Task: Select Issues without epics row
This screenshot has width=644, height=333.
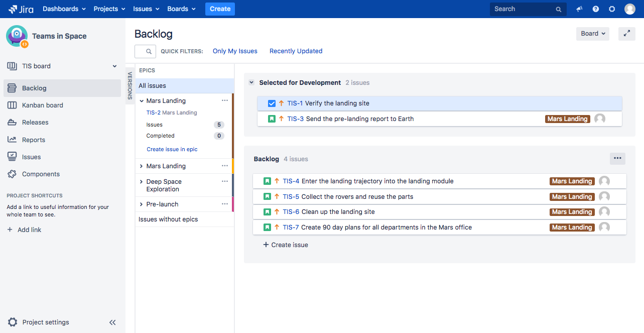Action: pos(185,219)
